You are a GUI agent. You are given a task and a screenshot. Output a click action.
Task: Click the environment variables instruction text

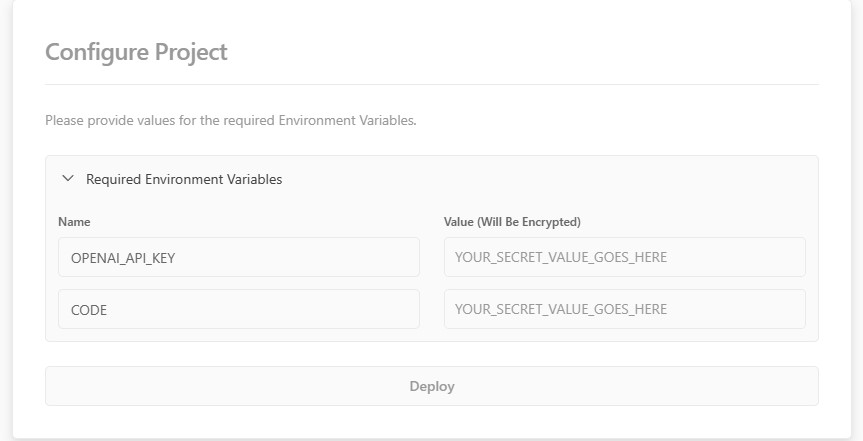[x=230, y=120]
